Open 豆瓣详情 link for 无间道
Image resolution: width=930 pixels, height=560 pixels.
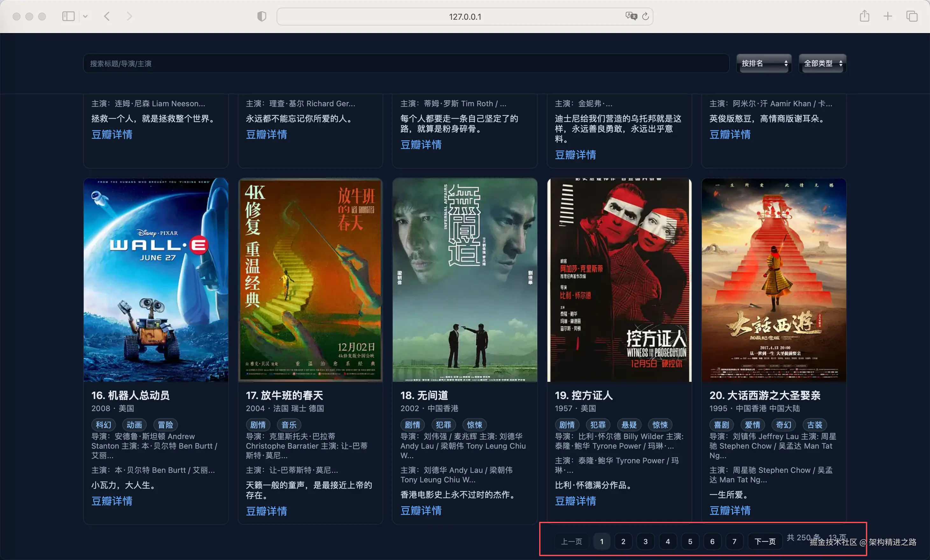pyautogui.click(x=421, y=511)
